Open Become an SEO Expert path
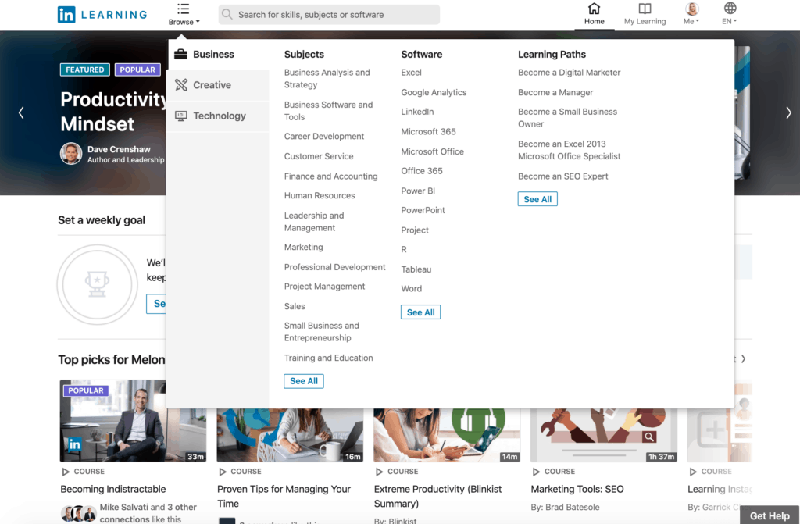Screen dimensions: 800x524 click(563, 177)
